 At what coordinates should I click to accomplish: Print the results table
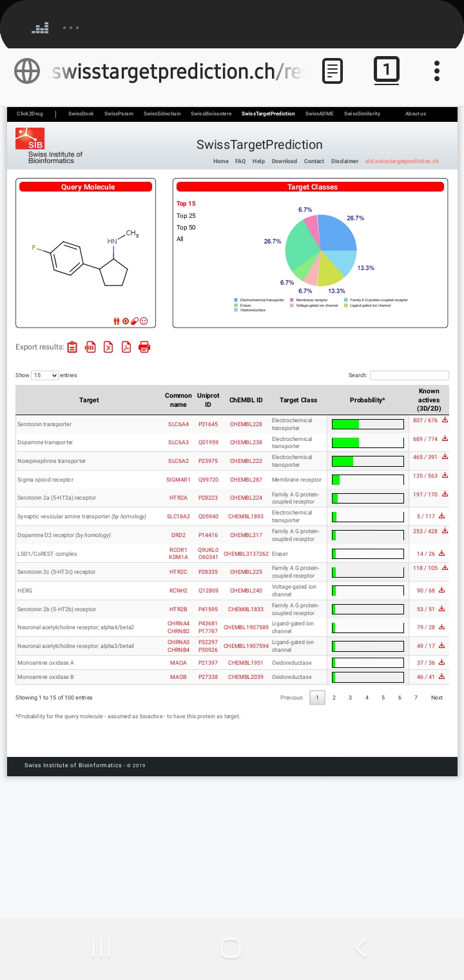pyautogui.click(x=144, y=347)
